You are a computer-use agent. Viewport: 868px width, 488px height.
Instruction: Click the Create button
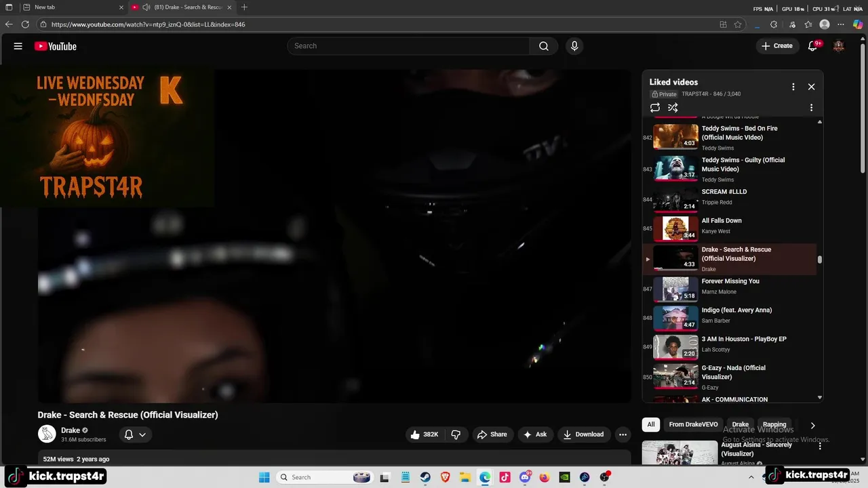pos(777,46)
